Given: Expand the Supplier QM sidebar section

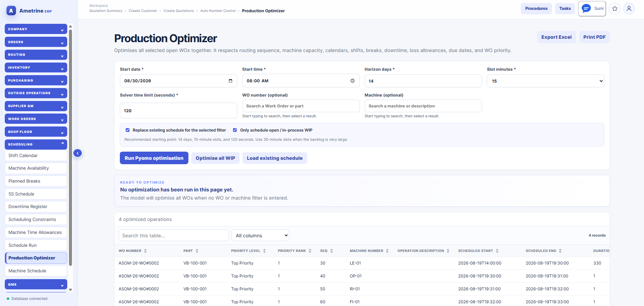Looking at the screenshot, I should tap(36, 106).
